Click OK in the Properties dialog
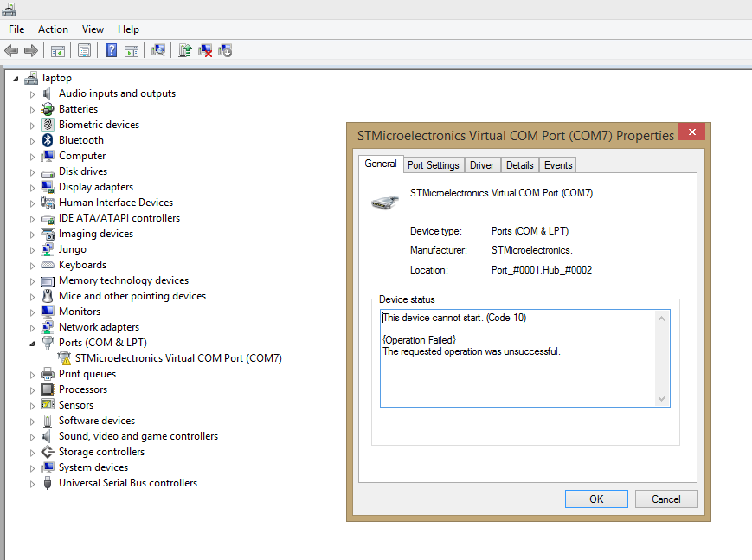 (x=596, y=499)
